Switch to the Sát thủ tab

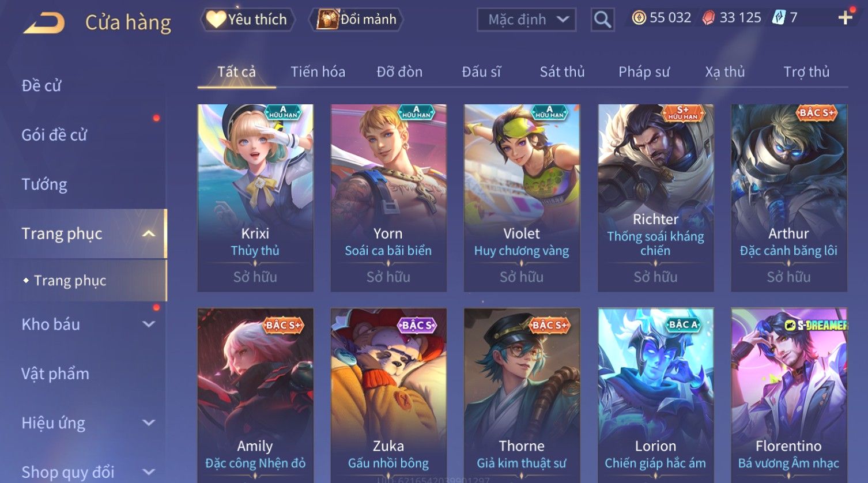pos(562,72)
